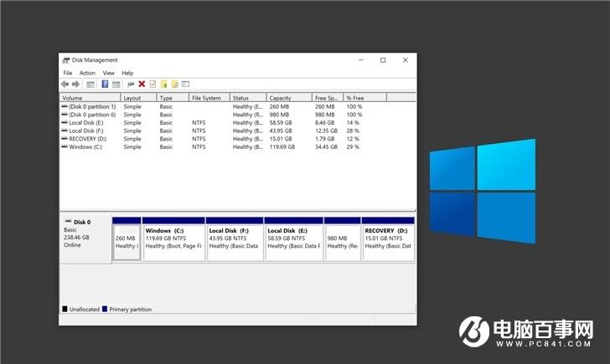Screen dimensions: 610x364
Task: Click the yellow page with arrow icon
Action: tap(163, 84)
